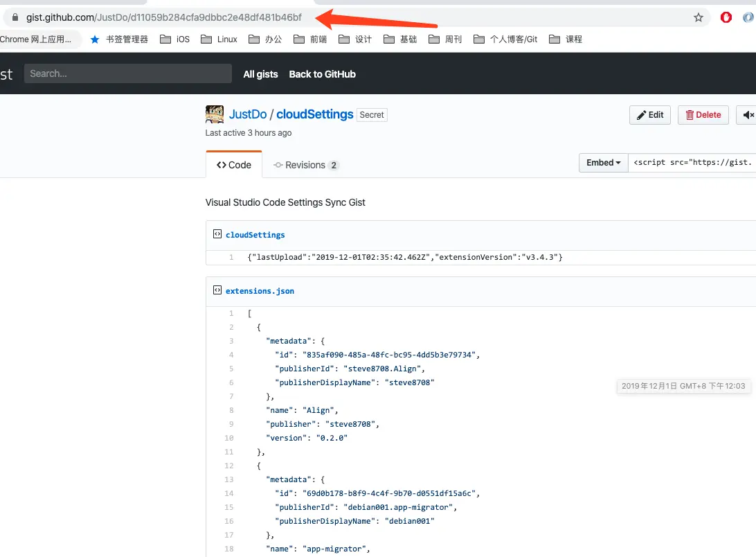Select the embed script URL field
Image resolution: width=756 pixels, height=557 pixels.
click(692, 163)
